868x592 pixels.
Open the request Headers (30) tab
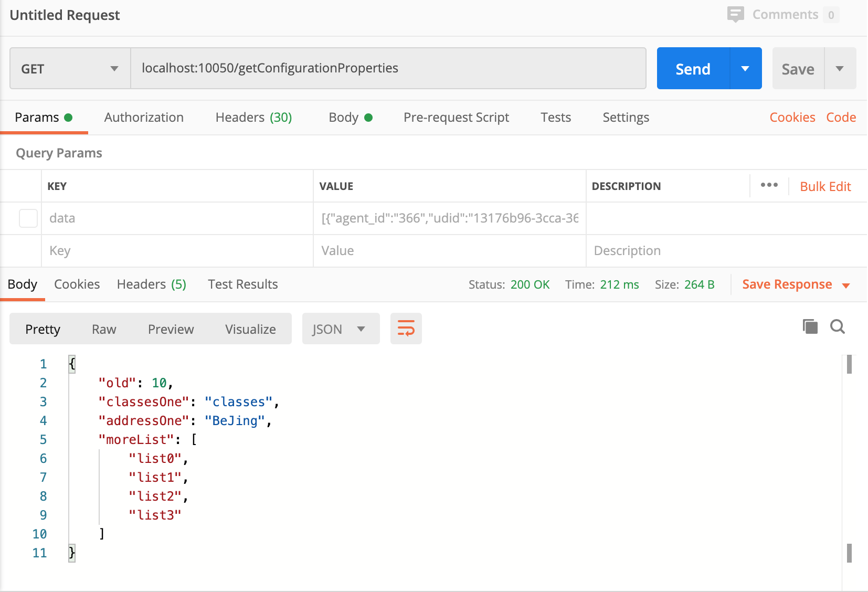point(253,117)
